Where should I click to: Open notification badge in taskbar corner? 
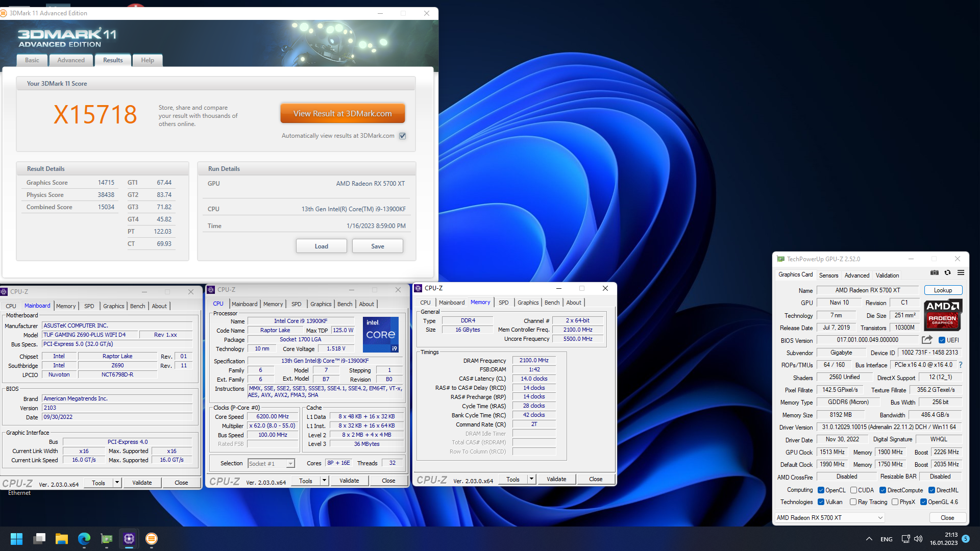(966, 539)
